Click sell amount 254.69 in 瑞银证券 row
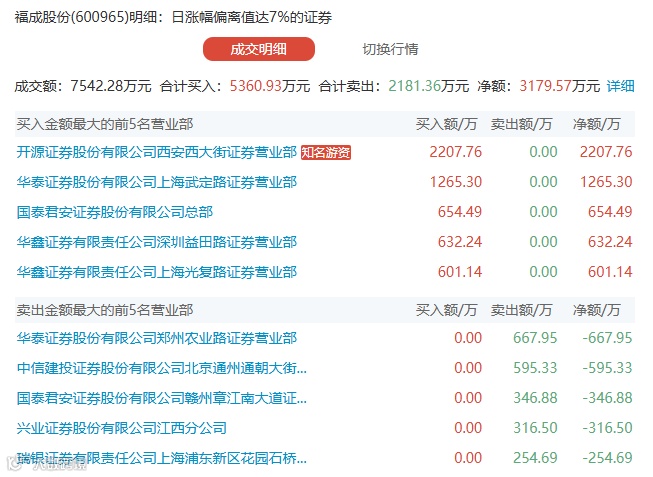 point(535,458)
